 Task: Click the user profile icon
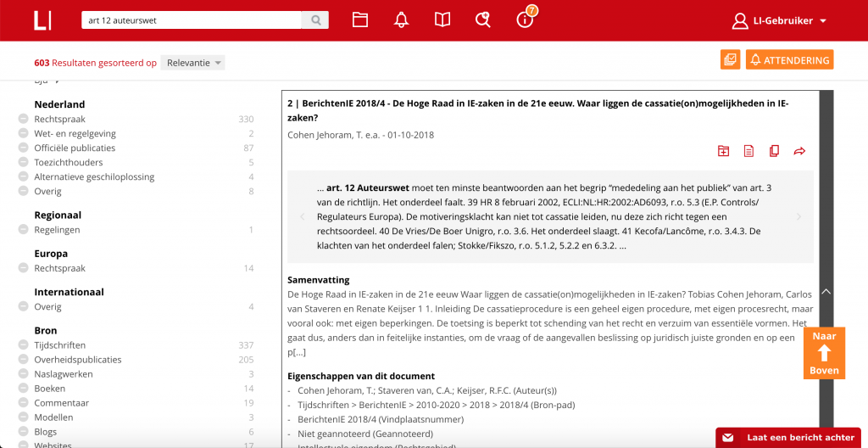[x=739, y=21]
